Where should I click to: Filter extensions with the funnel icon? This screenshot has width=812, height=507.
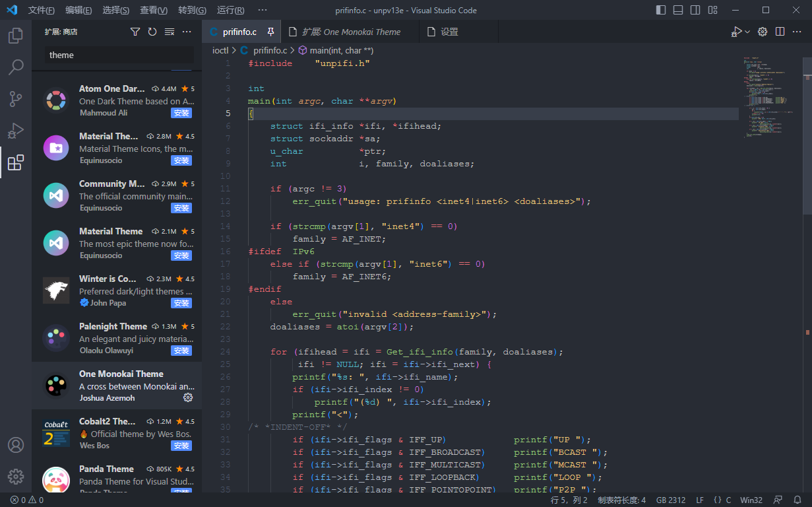point(135,32)
